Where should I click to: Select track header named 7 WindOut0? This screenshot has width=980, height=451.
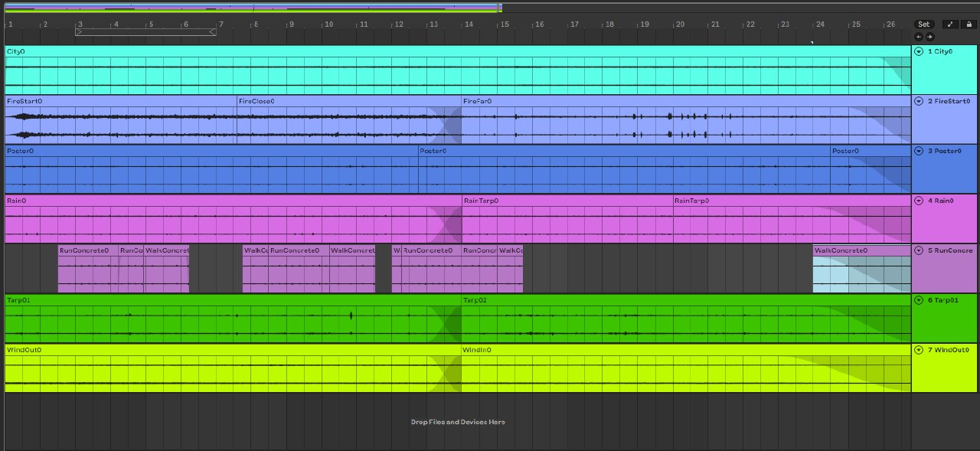point(945,368)
